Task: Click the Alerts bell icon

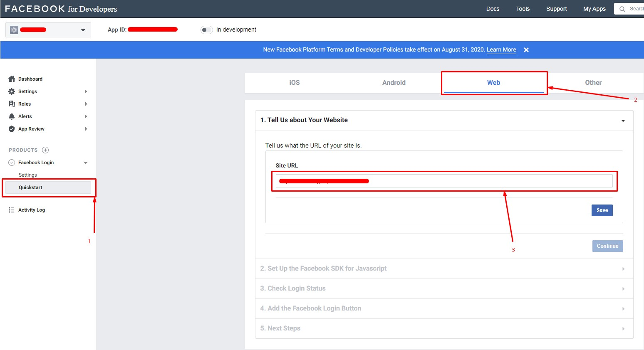Action: (x=12, y=116)
